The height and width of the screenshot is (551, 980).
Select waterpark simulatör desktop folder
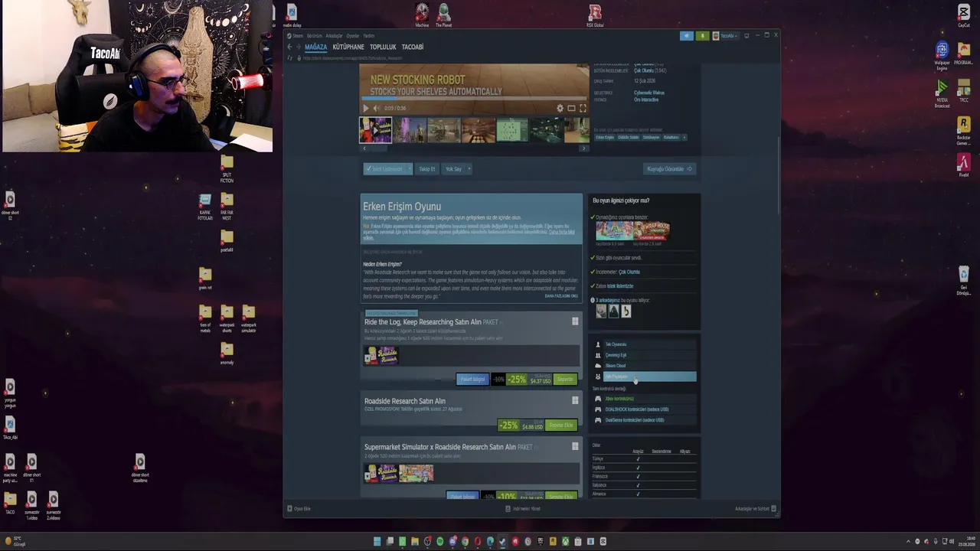(248, 318)
